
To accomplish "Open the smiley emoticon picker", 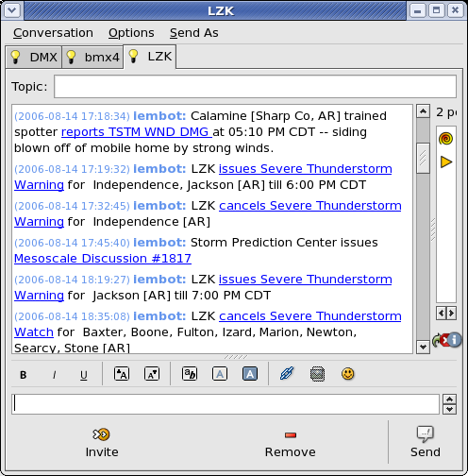I will [x=348, y=374].
